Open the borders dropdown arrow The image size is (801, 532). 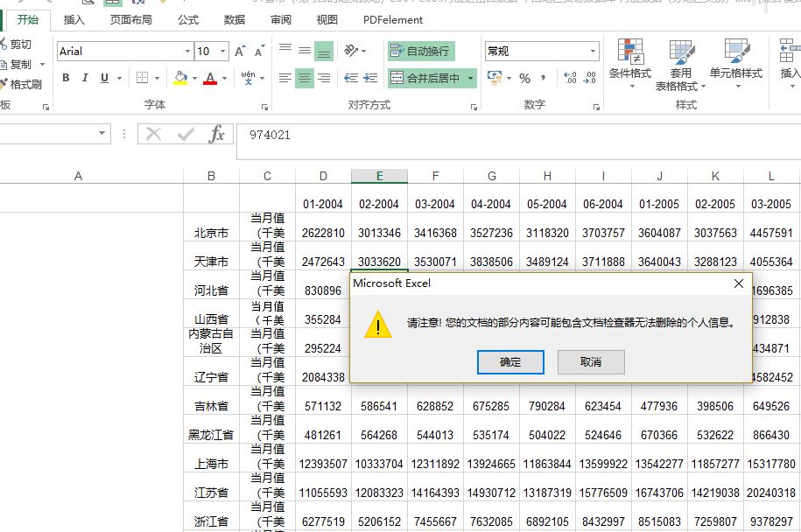point(157,79)
